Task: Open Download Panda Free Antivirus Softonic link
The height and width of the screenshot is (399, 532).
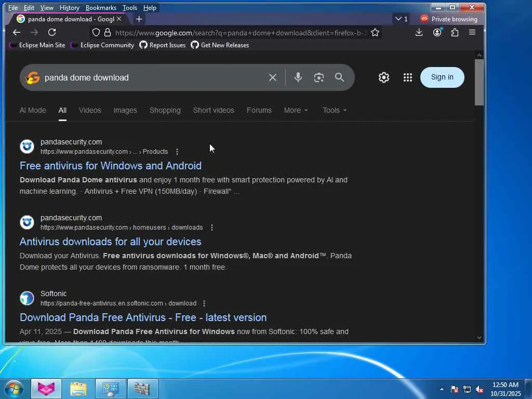Action: [143, 317]
